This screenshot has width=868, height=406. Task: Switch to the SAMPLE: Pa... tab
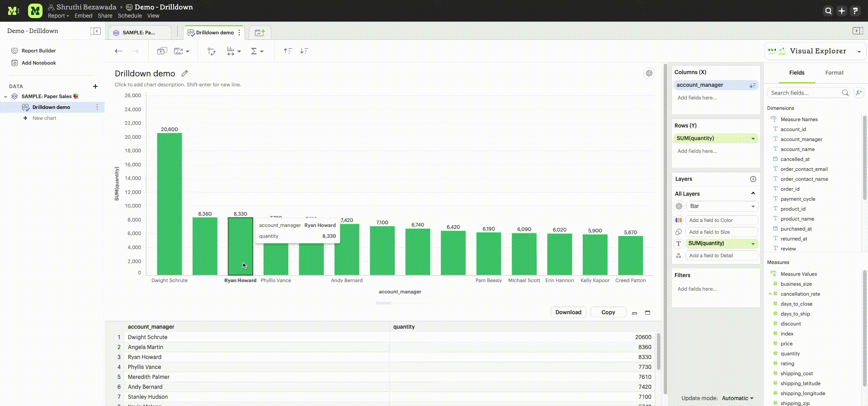pos(139,33)
